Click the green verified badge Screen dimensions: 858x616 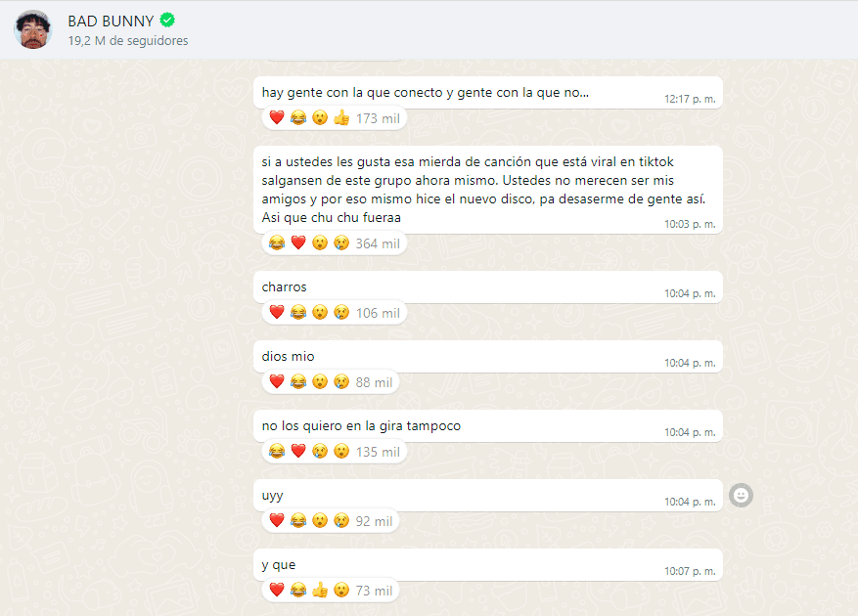tap(167, 21)
